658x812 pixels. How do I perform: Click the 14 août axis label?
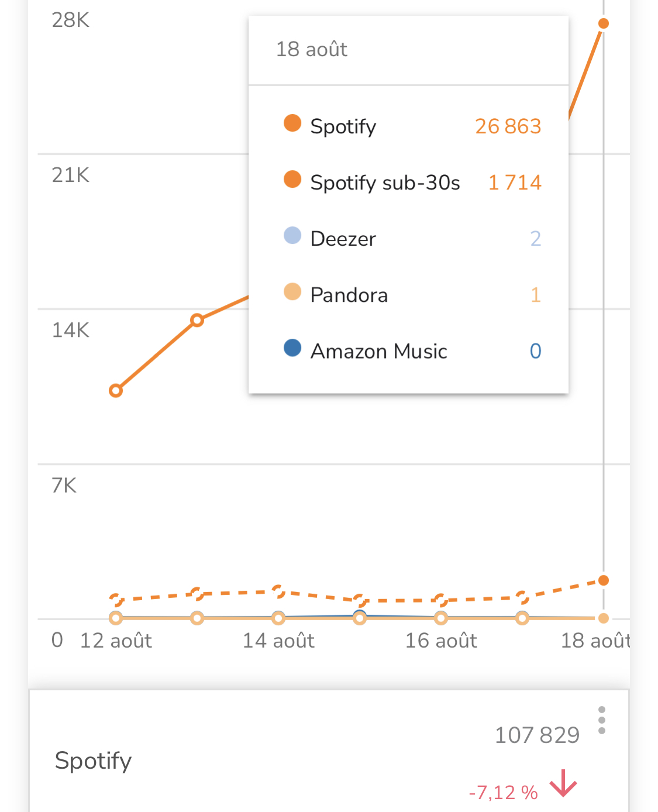coord(278,641)
